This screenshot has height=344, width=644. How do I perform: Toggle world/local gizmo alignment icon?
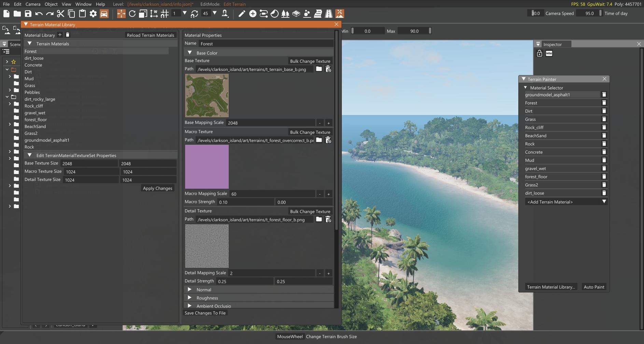(x=154, y=14)
